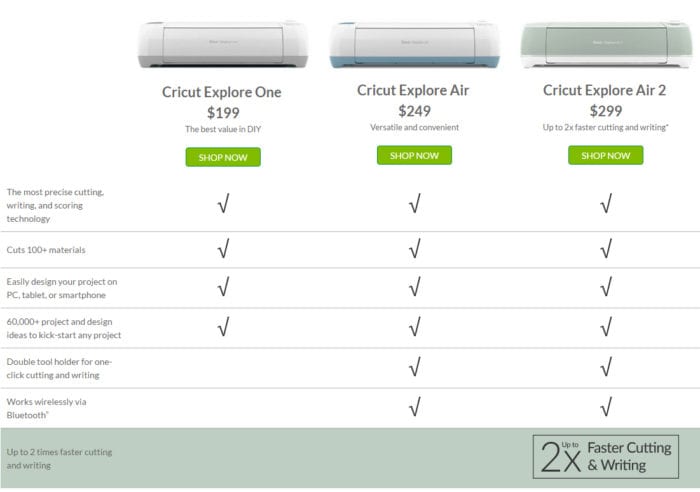Click 'Up to 2x faster cutting and writing*' tagline

(x=605, y=127)
